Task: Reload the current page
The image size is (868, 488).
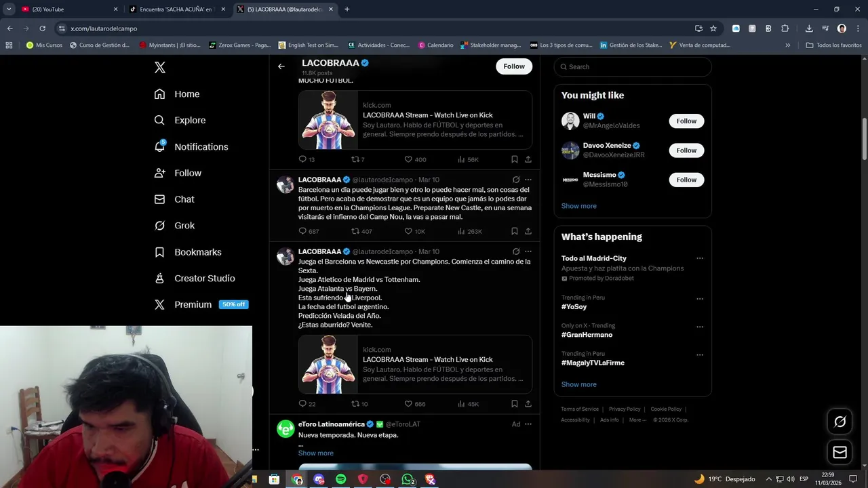Action: [x=42, y=28]
